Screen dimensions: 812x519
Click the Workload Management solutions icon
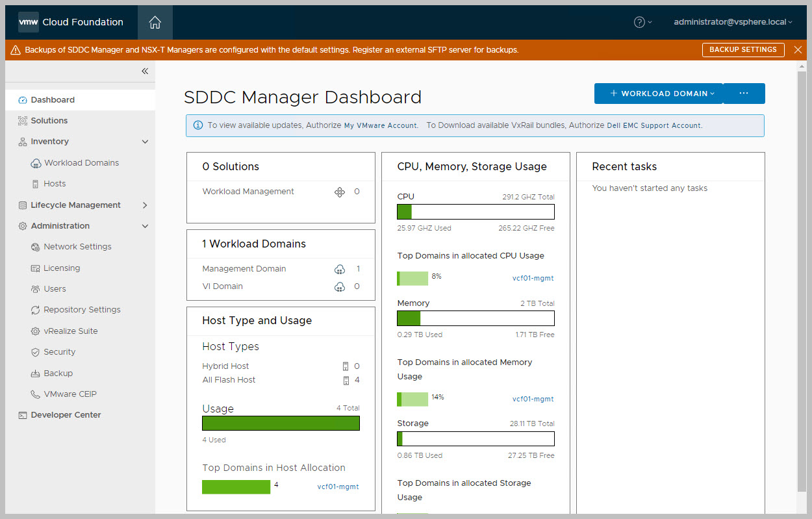tap(339, 192)
